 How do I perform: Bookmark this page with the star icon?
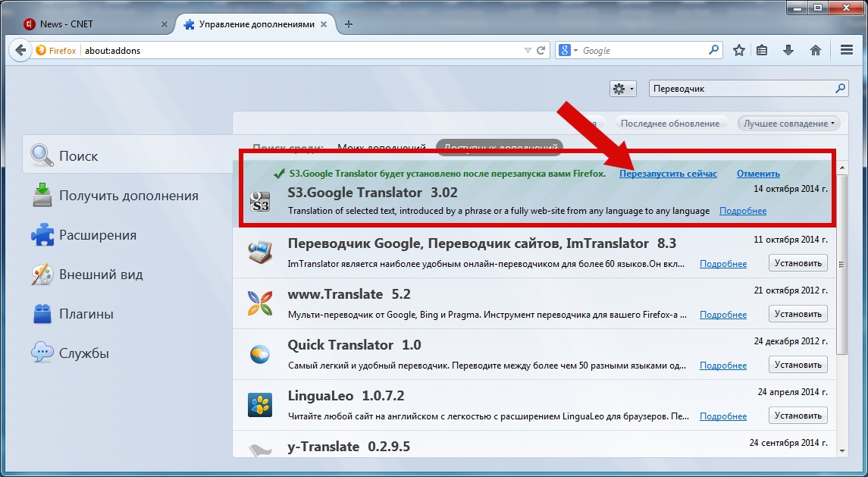[x=738, y=50]
